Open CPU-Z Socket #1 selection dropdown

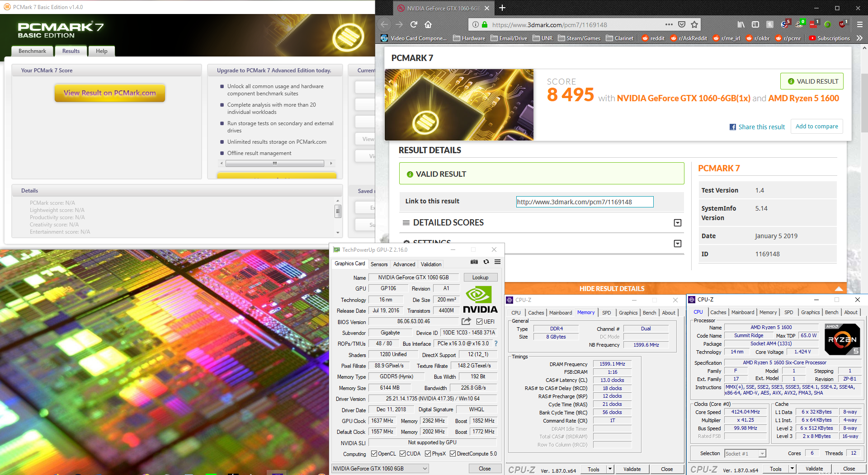pyautogui.click(x=745, y=453)
